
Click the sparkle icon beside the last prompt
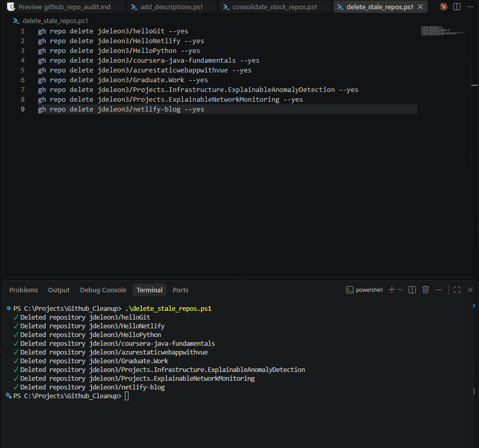pyautogui.click(x=9, y=396)
